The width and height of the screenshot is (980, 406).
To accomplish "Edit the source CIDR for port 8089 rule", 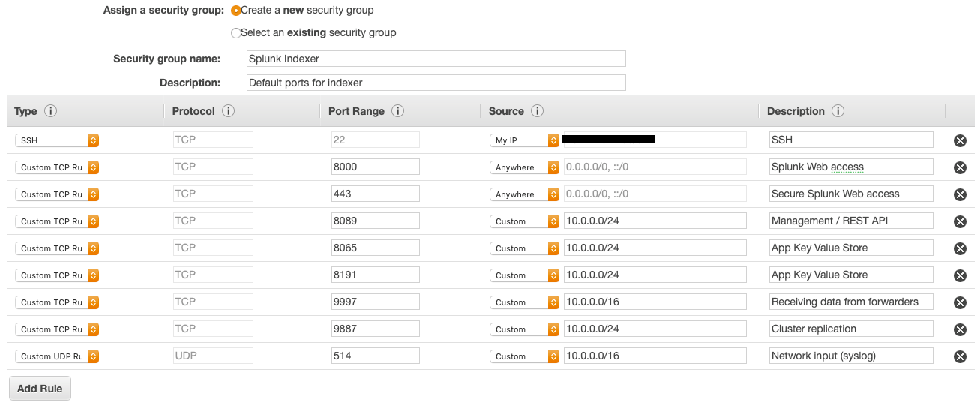I will coord(655,221).
